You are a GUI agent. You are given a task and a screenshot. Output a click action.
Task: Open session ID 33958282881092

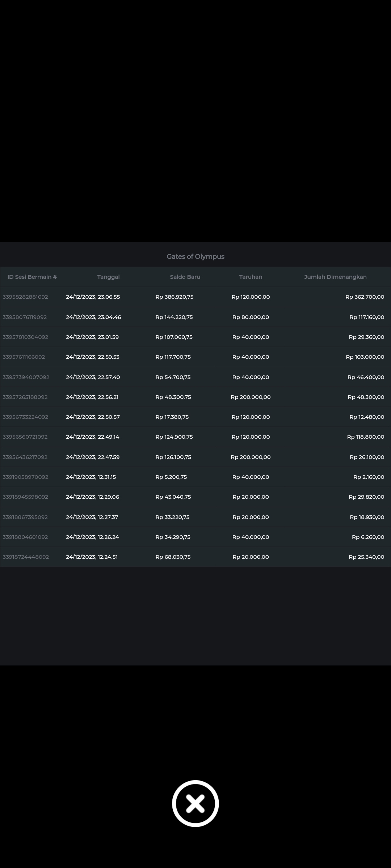pyautogui.click(x=25, y=297)
